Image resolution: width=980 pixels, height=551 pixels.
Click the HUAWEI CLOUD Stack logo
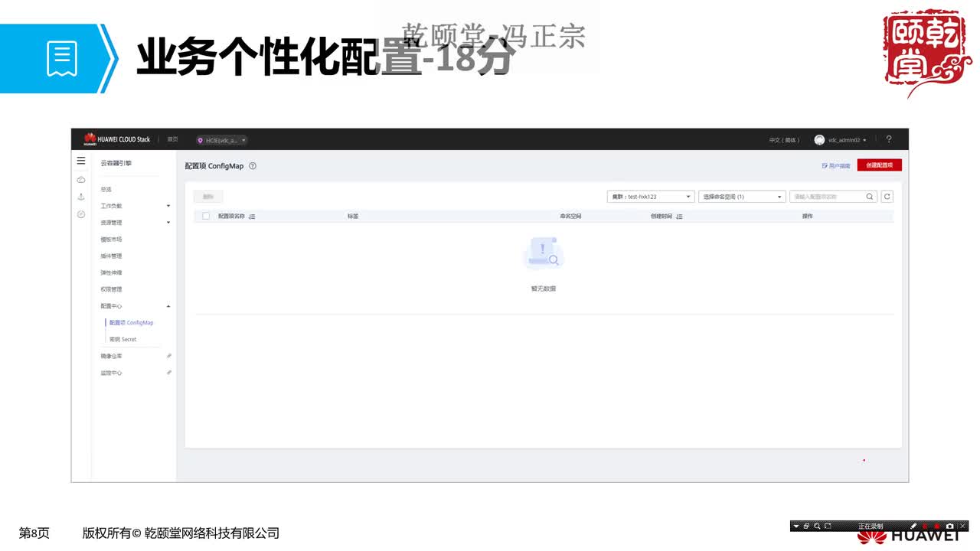coord(117,139)
